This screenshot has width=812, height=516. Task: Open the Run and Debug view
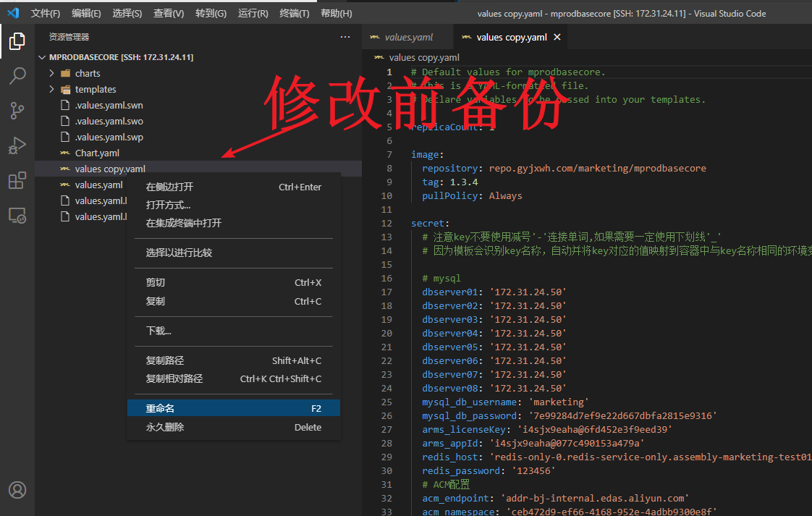pyautogui.click(x=17, y=145)
